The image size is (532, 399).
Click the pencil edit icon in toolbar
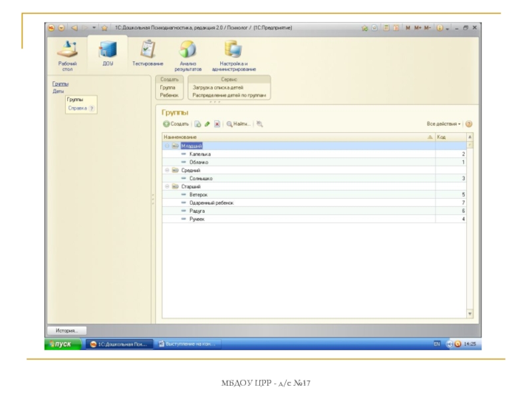[x=207, y=124]
